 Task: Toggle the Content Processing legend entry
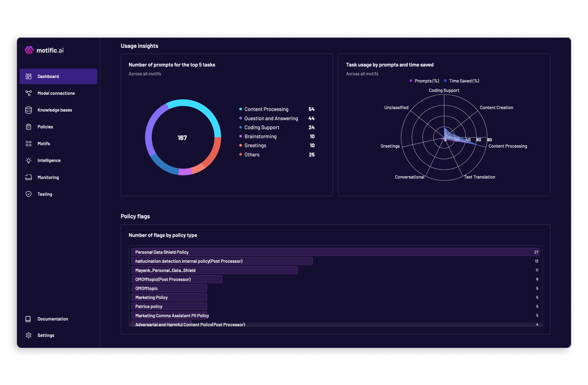pyautogui.click(x=266, y=109)
